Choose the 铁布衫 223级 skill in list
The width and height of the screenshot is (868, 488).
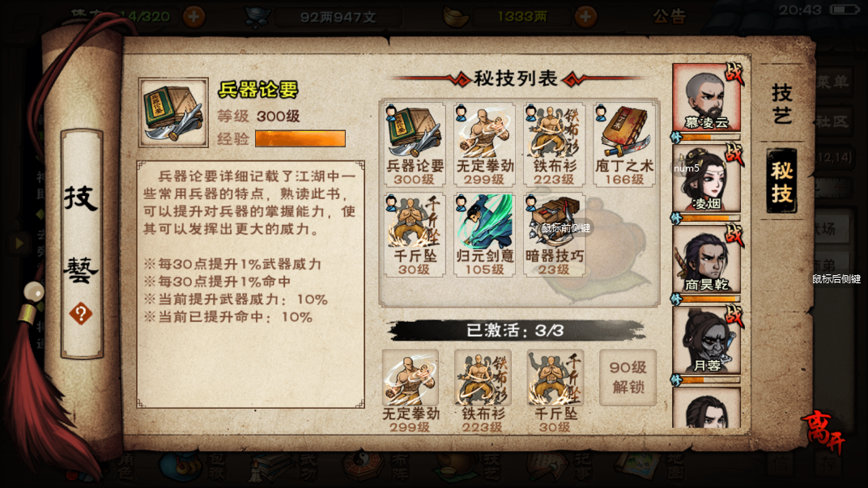(555, 144)
